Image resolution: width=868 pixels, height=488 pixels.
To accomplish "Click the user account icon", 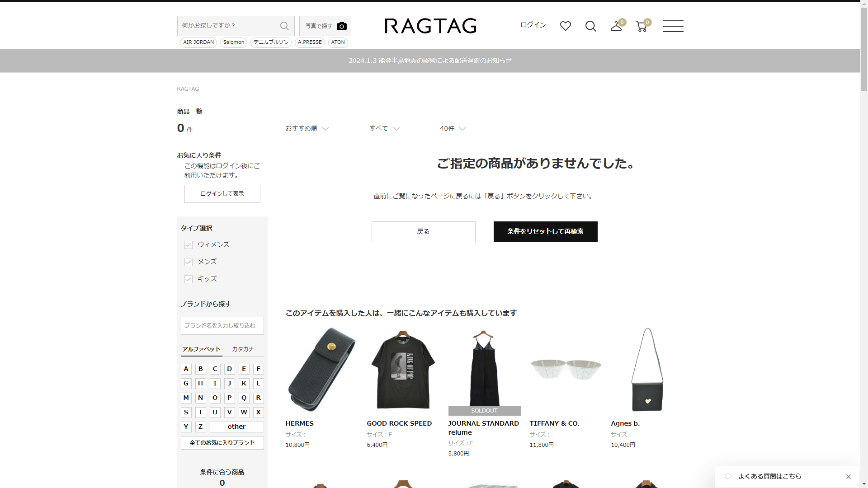I will click(x=616, y=26).
